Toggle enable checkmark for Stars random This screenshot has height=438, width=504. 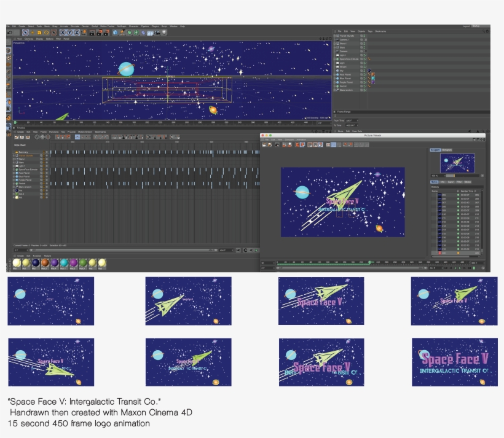(x=365, y=90)
